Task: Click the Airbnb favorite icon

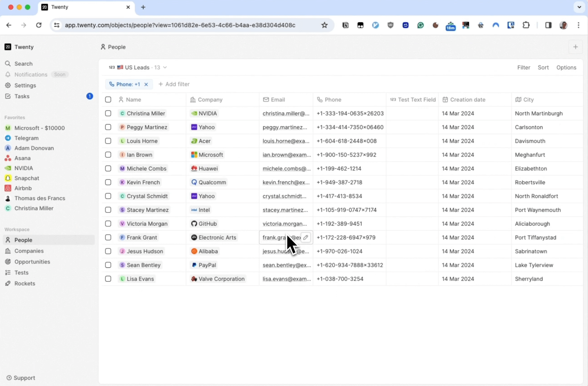Action: [7, 188]
